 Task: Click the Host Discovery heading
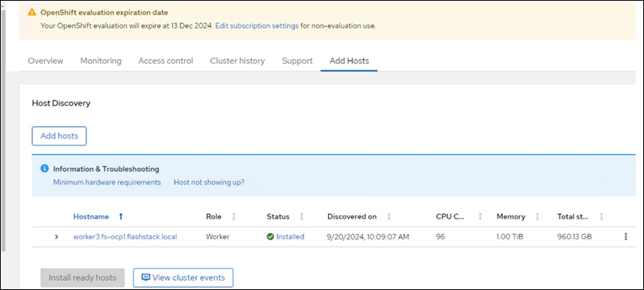click(61, 103)
